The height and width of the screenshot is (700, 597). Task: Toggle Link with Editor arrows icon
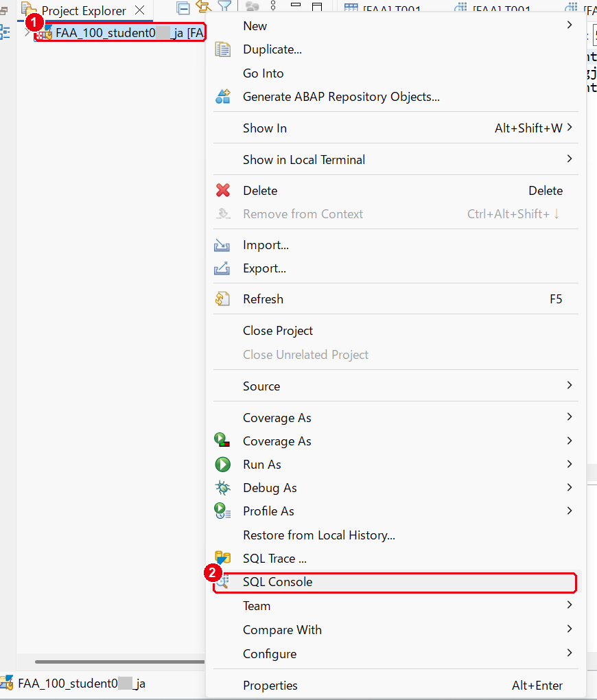(x=204, y=6)
